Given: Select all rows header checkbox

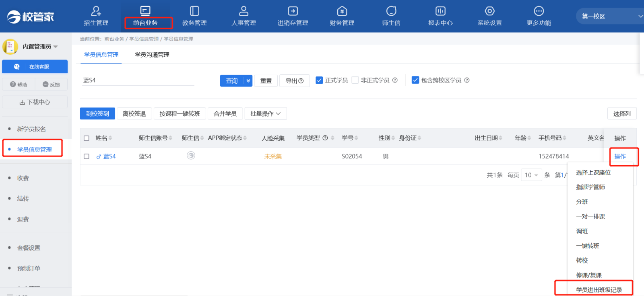Looking at the screenshot, I should 87,138.
